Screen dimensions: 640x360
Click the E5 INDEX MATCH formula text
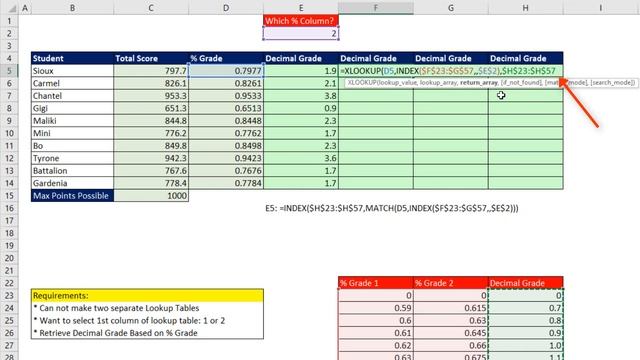392,208
